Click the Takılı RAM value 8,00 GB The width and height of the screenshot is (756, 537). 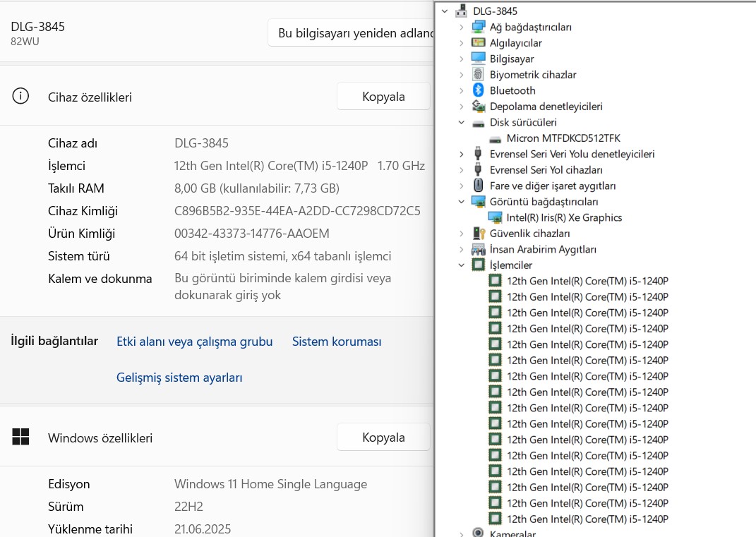(x=256, y=188)
